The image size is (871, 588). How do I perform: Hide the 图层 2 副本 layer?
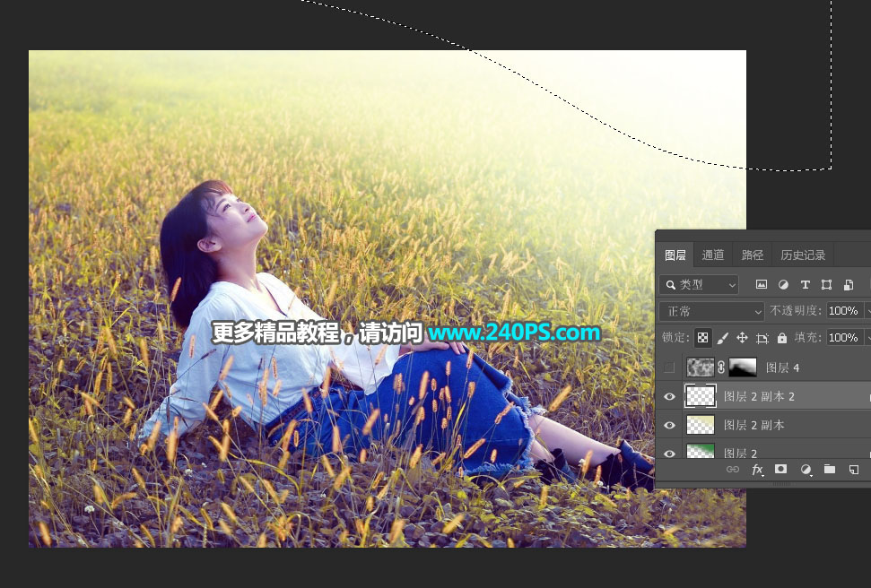point(669,426)
